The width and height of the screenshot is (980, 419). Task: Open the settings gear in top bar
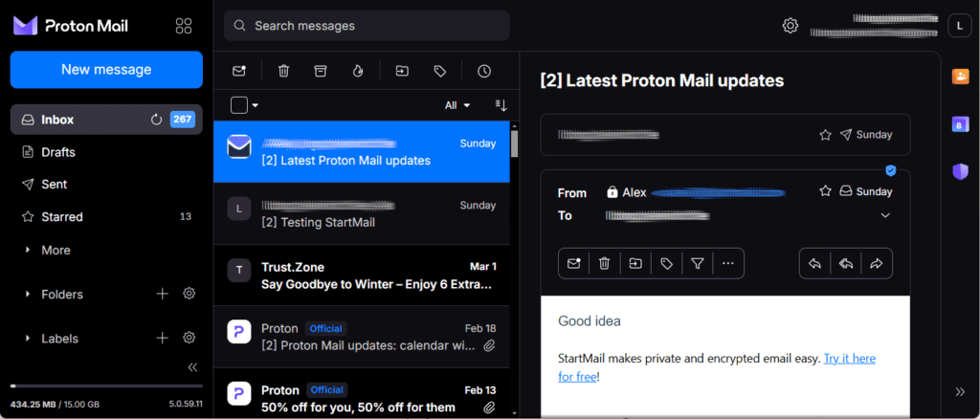point(790,26)
